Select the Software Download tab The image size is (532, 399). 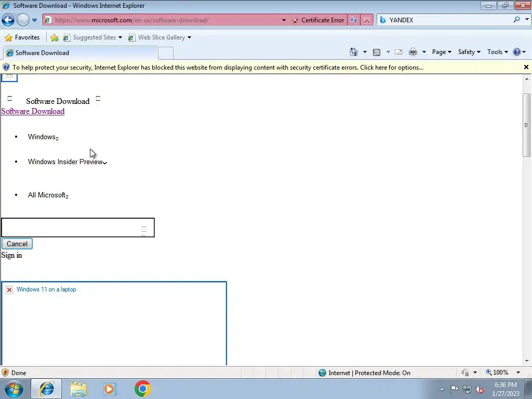click(80, 53)
